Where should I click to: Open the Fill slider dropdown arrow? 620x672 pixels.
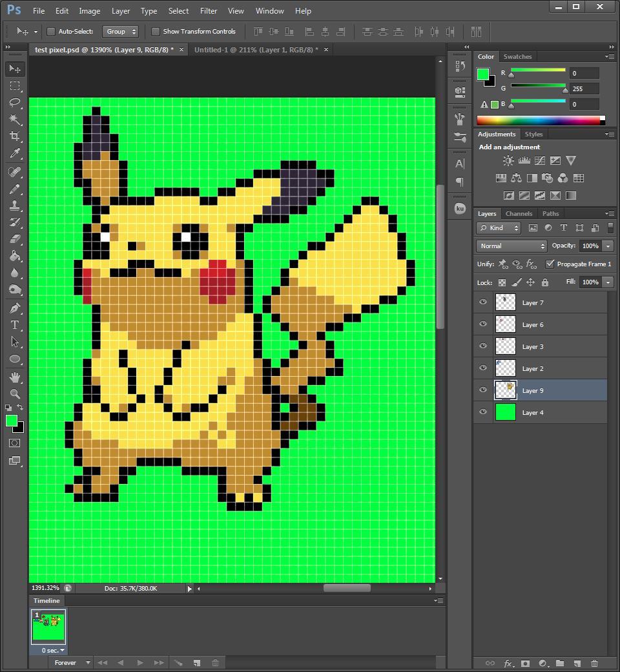(x=608, y=282)
